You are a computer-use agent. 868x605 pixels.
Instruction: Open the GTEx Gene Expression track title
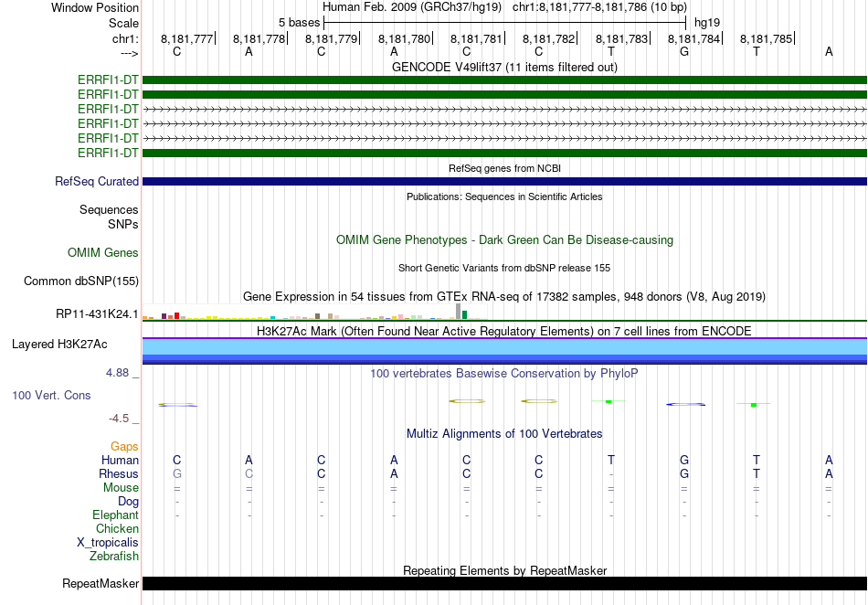504,297
